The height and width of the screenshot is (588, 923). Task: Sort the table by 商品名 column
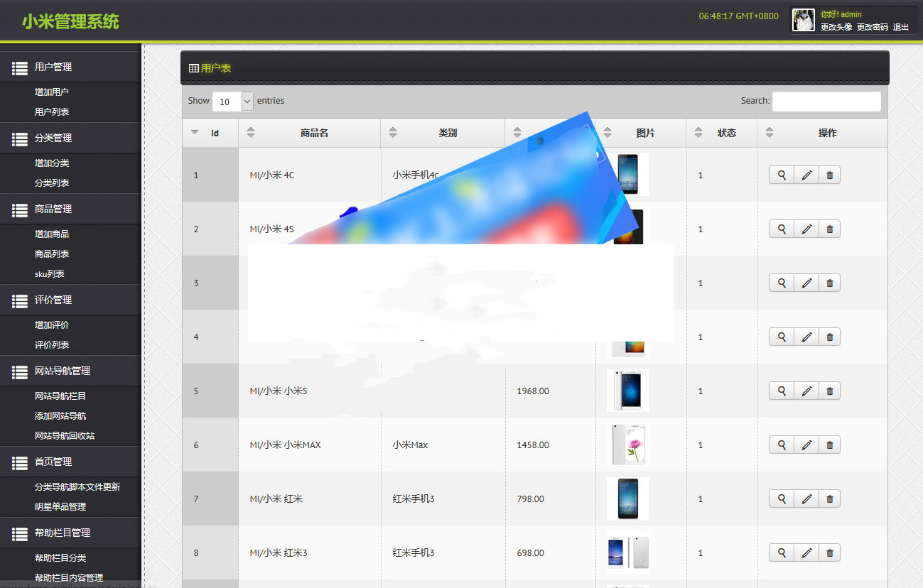[x=313, y=133]
